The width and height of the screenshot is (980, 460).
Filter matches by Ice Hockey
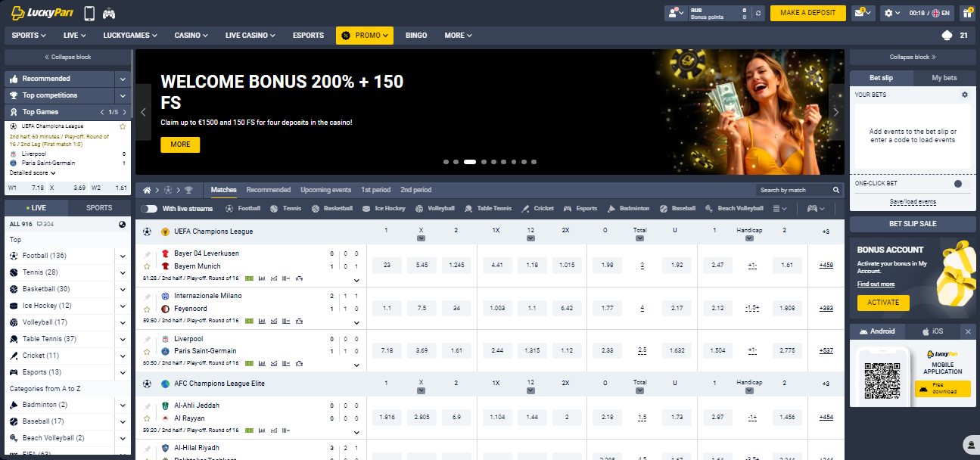[384, 208]
